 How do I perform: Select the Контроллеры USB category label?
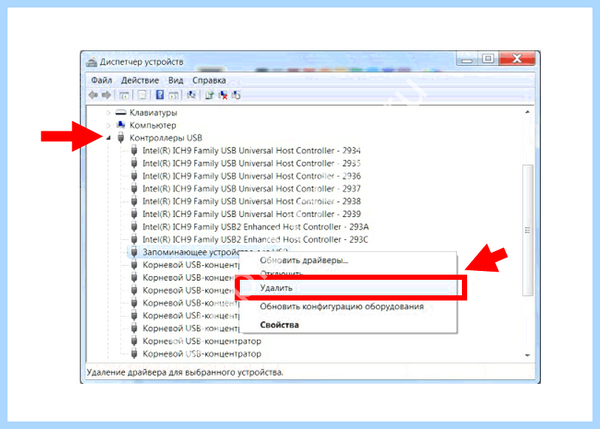click(x=166, y=138)
